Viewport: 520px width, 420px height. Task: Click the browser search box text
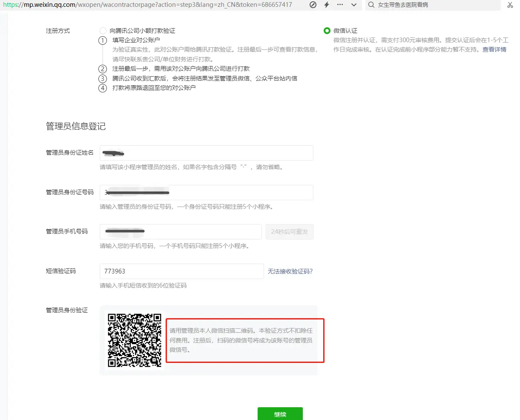coord(403,5)
